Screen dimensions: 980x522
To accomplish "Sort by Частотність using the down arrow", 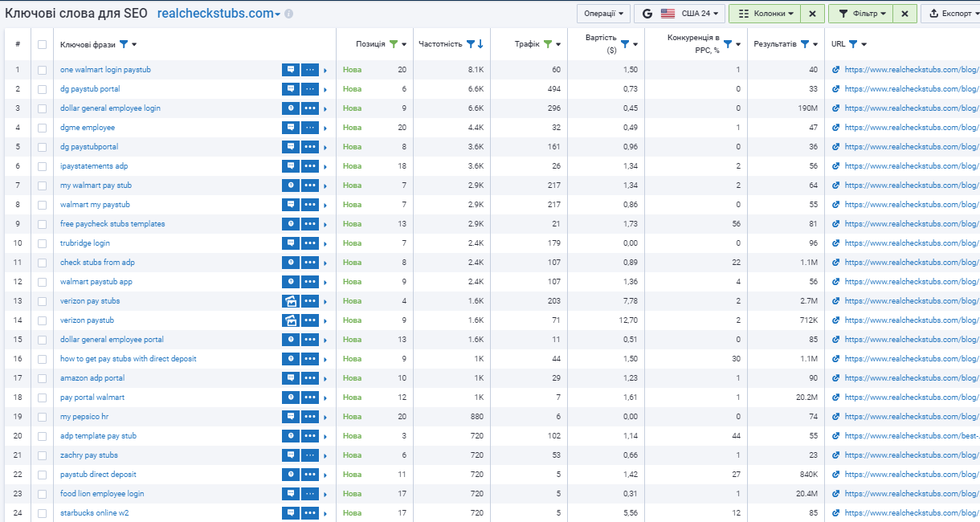I will click(480, 44).
